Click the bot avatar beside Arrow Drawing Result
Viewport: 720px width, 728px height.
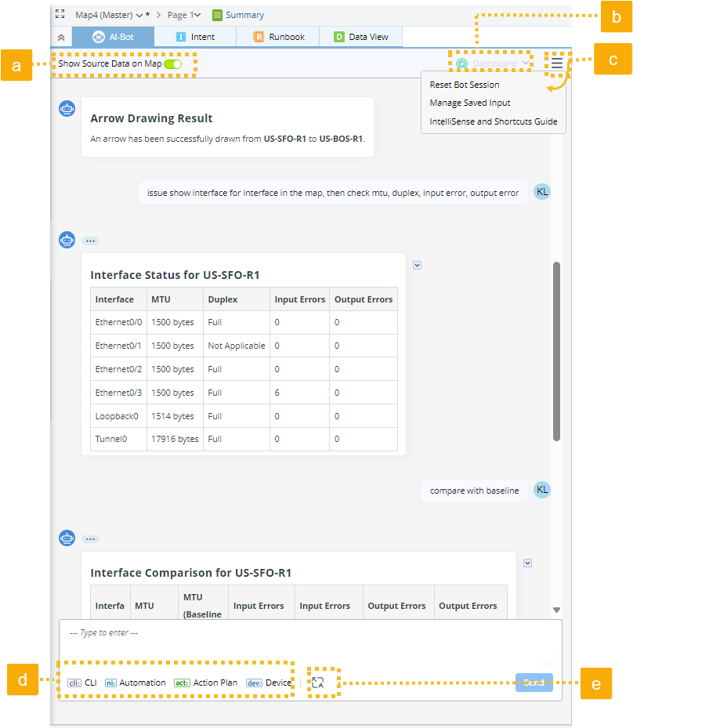pyautogui.click(x=67, y=108)
